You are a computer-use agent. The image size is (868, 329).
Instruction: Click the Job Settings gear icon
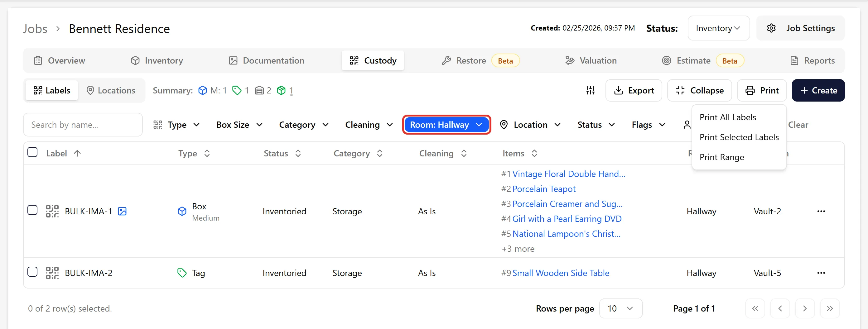click(771, 28)
